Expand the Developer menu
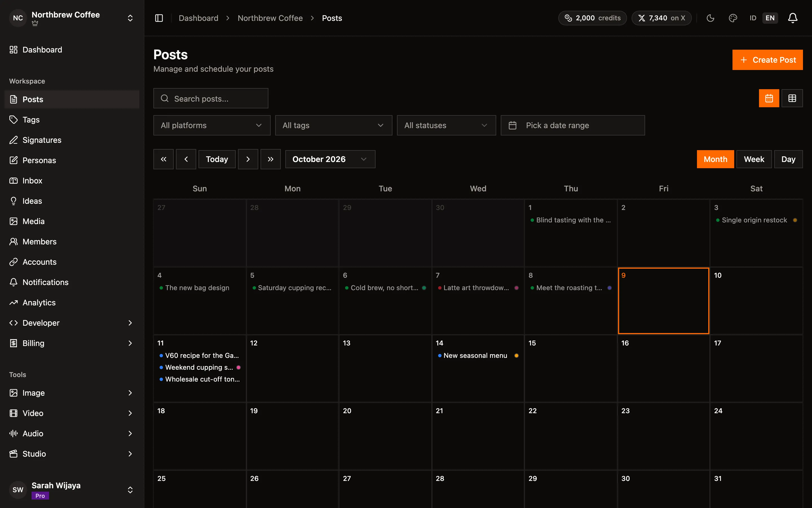Image resolution: width=812 pixels, height=508 pixels. point(72,323)
